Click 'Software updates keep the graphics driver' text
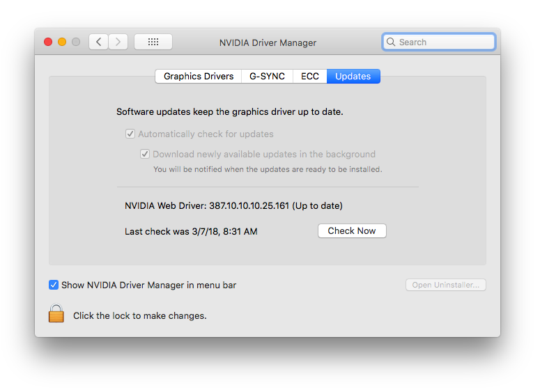This screenshot has width=540, height=392. 230,112
